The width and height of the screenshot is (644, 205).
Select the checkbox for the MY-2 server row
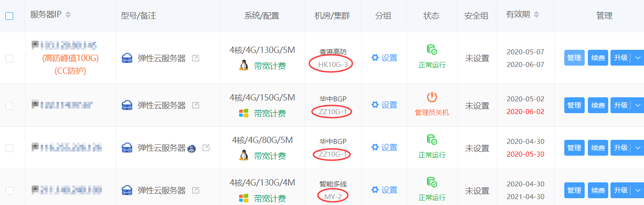click(10, 191)
